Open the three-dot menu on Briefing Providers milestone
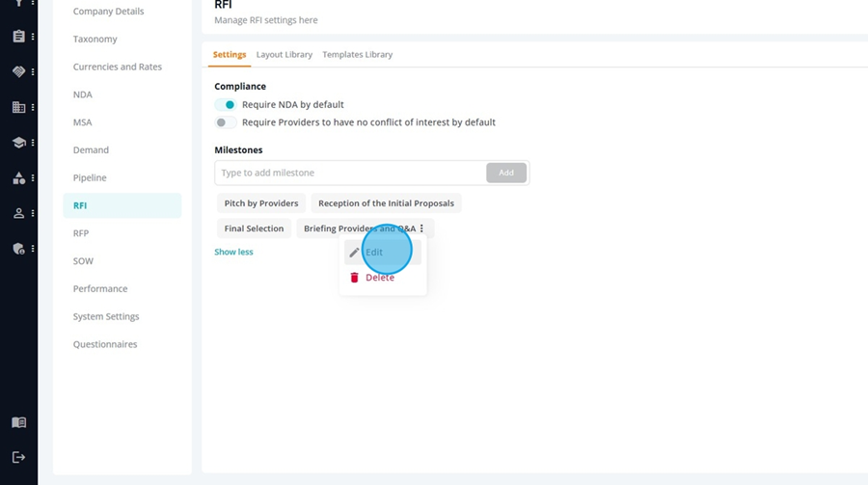 coord(421,229)
